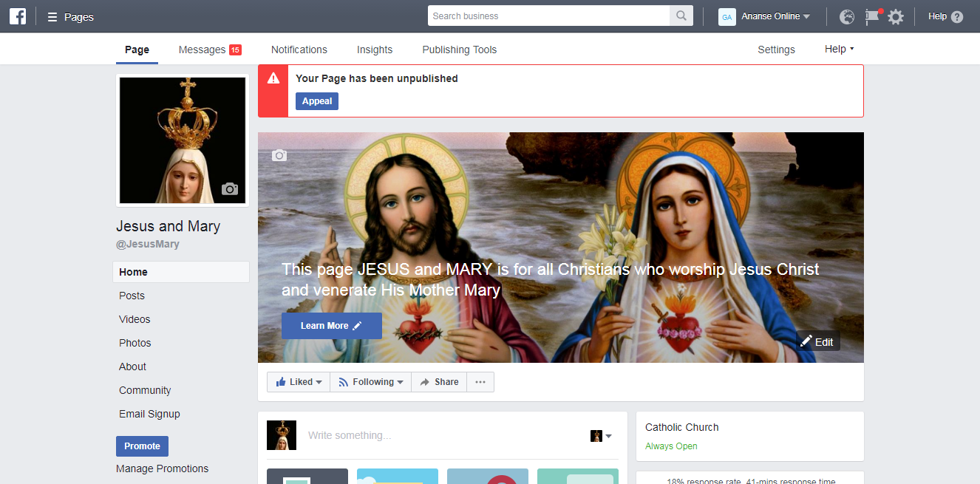The height and width of the screenshot is (484, 980).
Task: Open the page Settings tab
Action: (x=776, y=50)
